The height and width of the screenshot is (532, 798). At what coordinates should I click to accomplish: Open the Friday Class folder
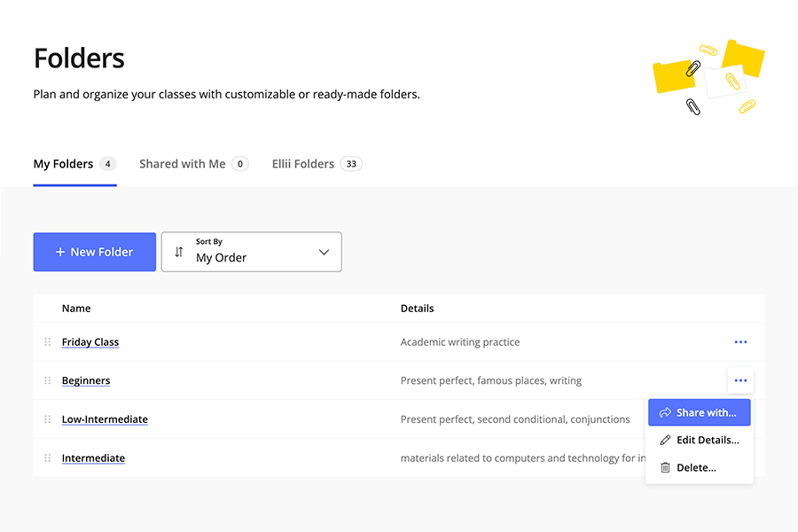coord(90,341)
